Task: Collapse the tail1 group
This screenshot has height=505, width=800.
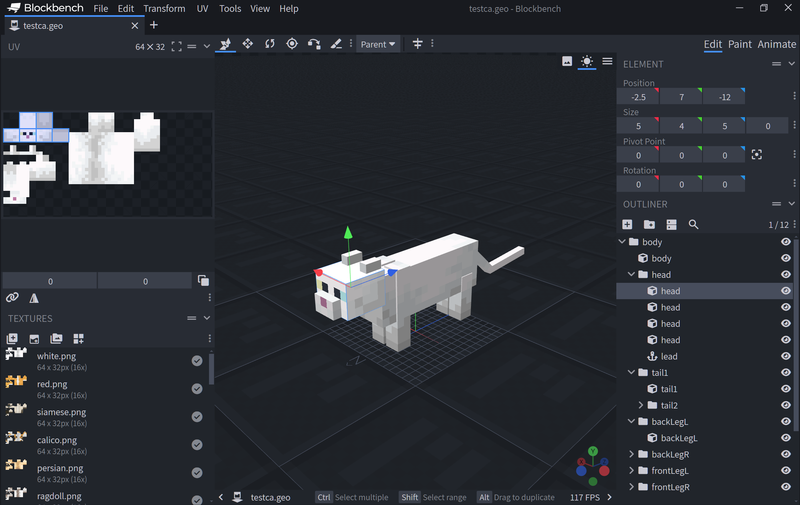Action: 632,372
